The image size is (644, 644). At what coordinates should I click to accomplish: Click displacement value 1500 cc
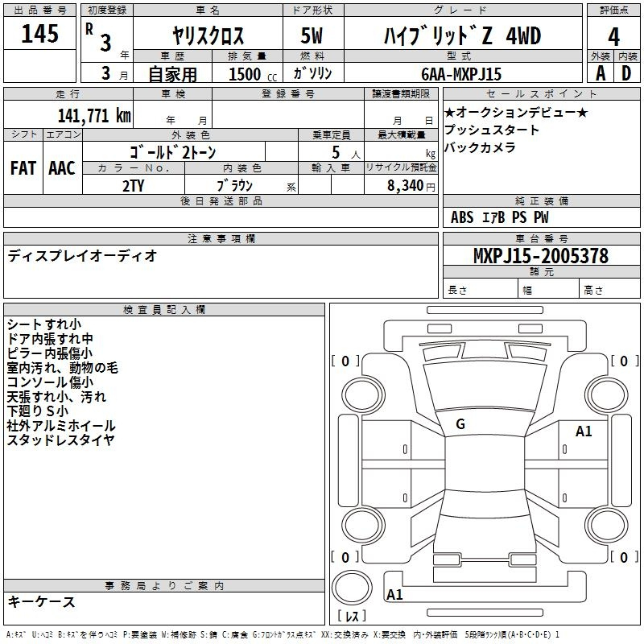coord(253,74)
